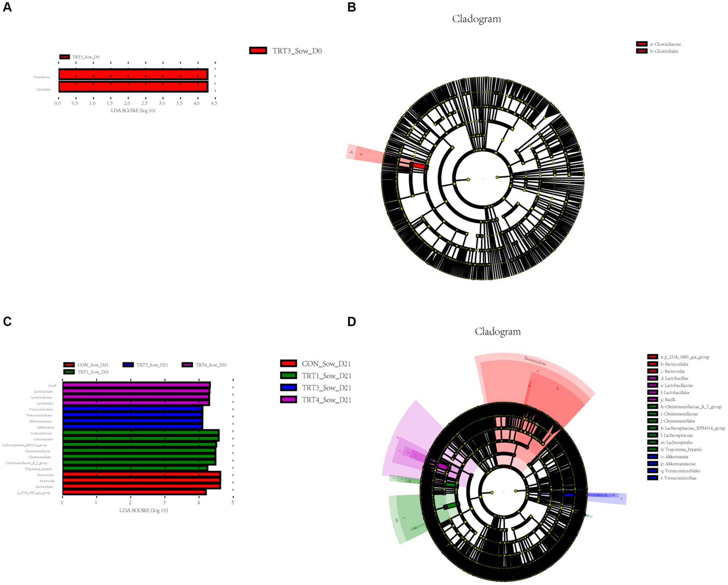Click the 'k: Lachnospiraceae_XPB1014_group' legend text
The image size is (728, 585).
[x=693, y=428]
